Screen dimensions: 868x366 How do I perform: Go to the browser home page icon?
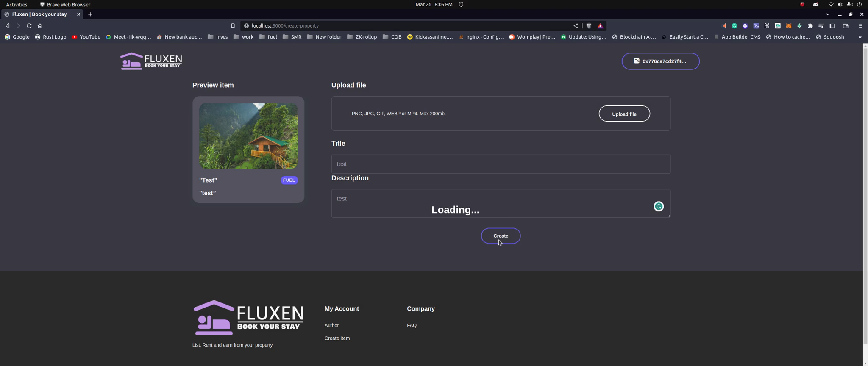[x=40, y=26]
